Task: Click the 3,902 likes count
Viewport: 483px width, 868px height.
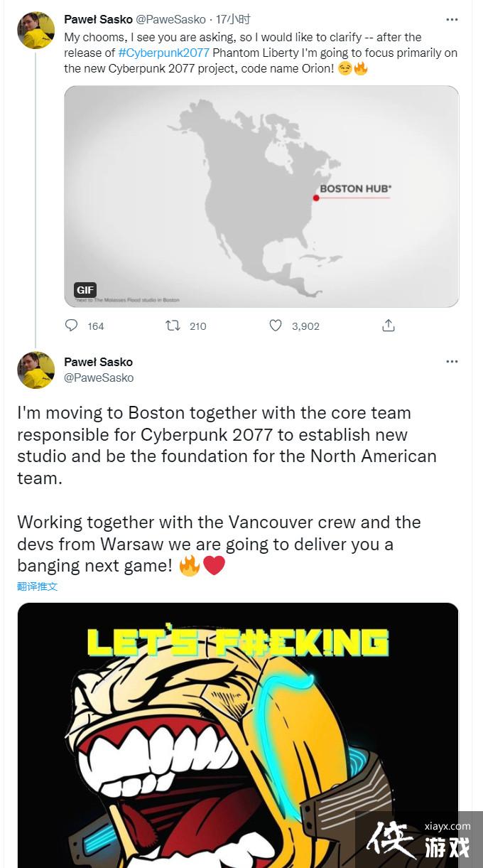Action: tap(305, 326)
